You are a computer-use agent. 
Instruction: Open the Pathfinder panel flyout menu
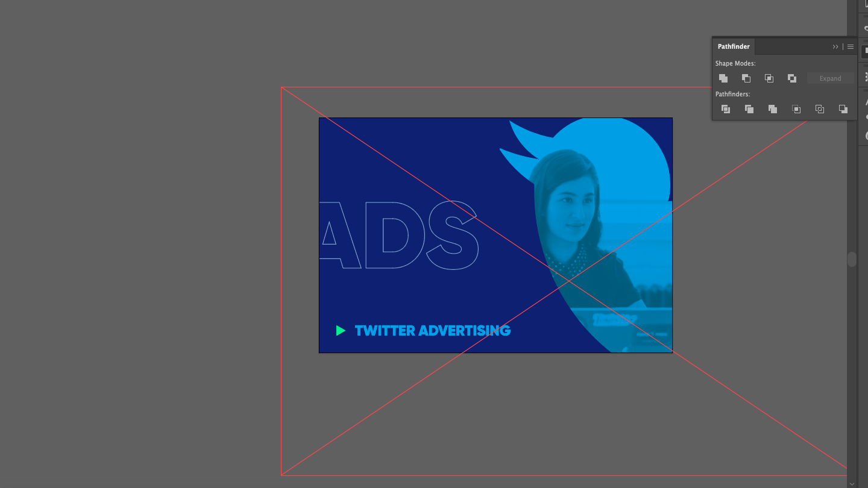pos(850,46)
